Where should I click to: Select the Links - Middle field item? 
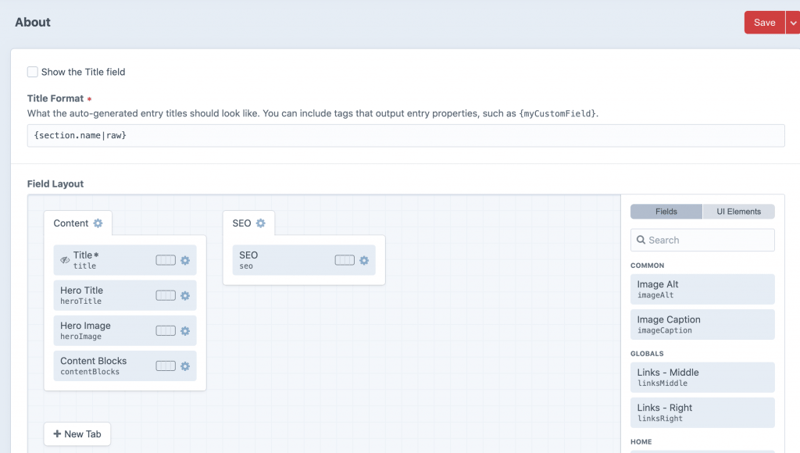pos(702,378)
